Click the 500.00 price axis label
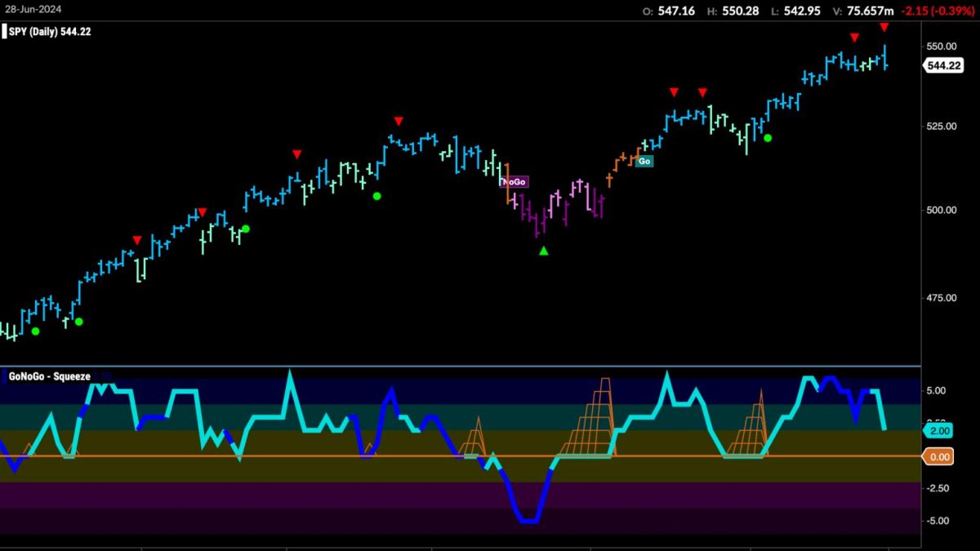Image resolution: width=980 pixels, height=551 pixels. point(943,211)
